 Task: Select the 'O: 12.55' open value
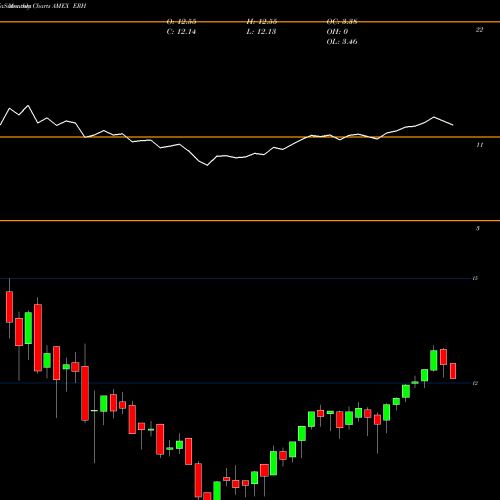(x=181, y=22)
